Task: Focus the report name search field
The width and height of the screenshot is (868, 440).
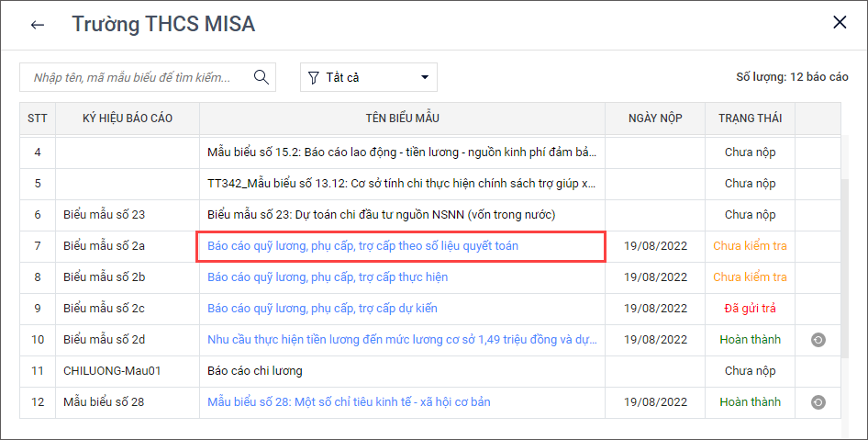Action: pos(138,78)
